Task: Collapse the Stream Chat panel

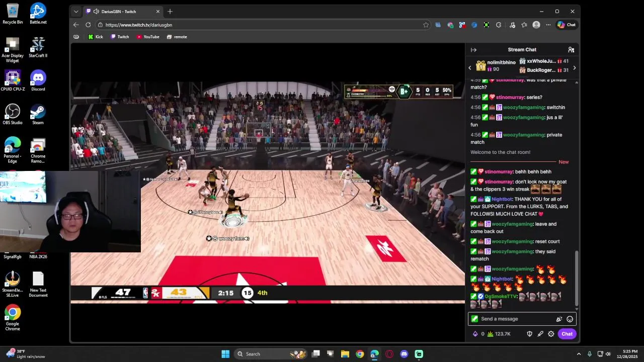Action: tap(473, 50)
